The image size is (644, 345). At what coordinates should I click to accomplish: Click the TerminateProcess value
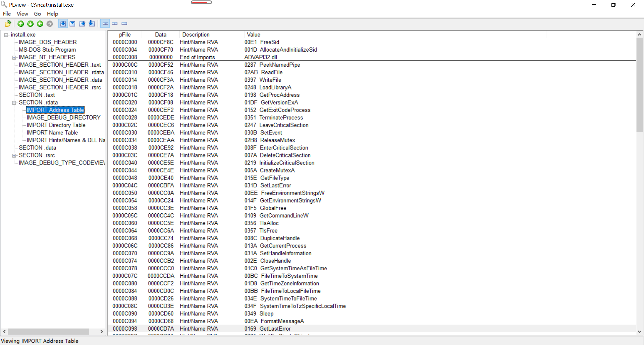tap(273, 118)
